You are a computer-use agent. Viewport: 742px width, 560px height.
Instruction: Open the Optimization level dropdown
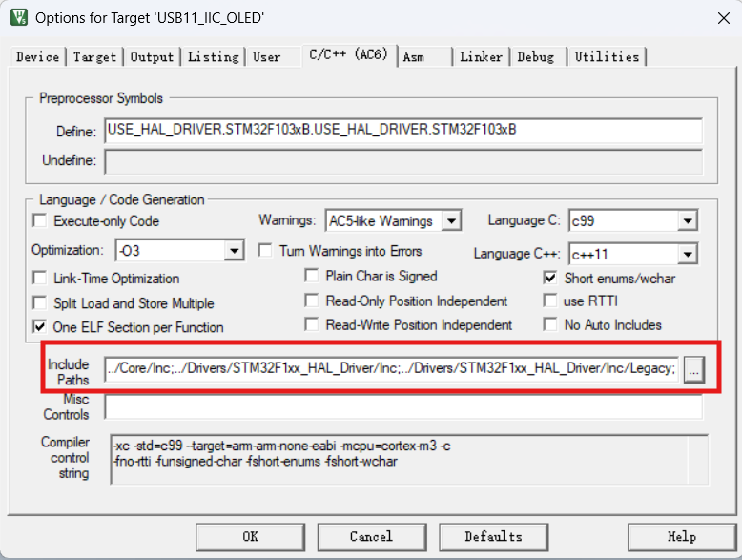234,250
